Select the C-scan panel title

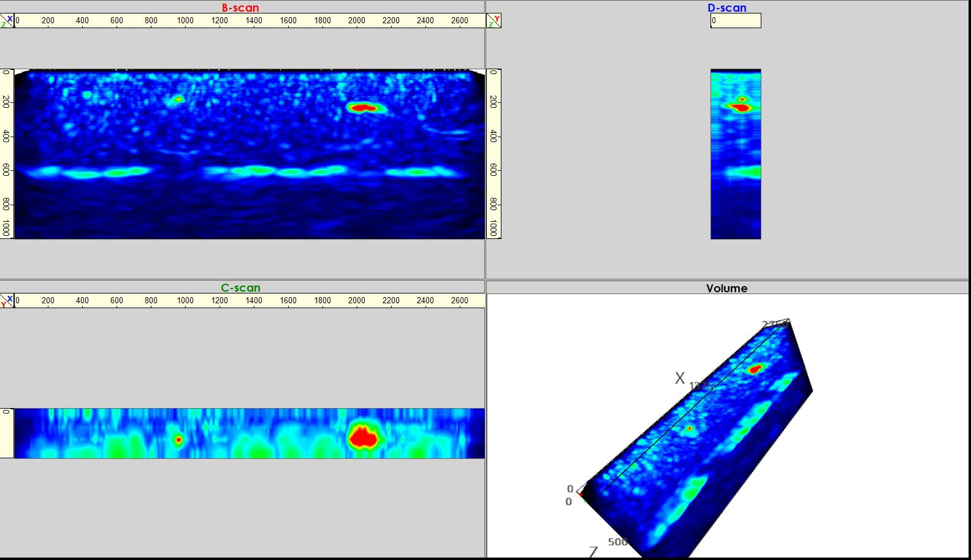click(x=240, y=288)
